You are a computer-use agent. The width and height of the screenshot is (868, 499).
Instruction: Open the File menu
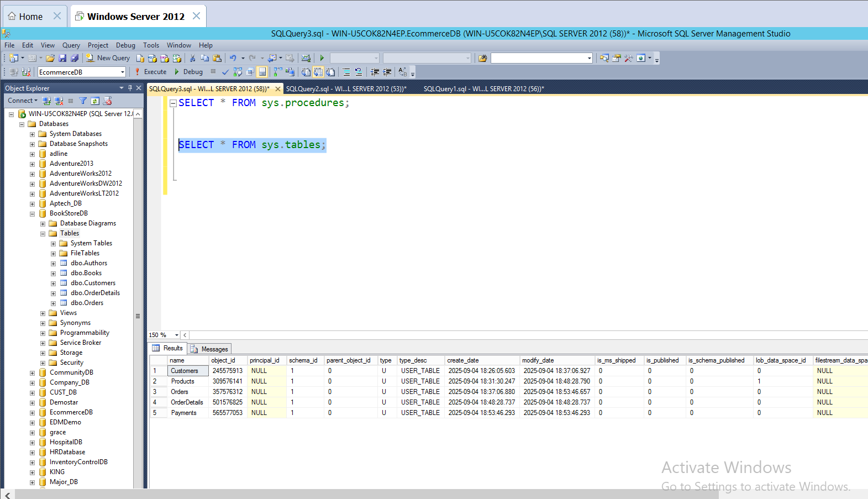9,45
